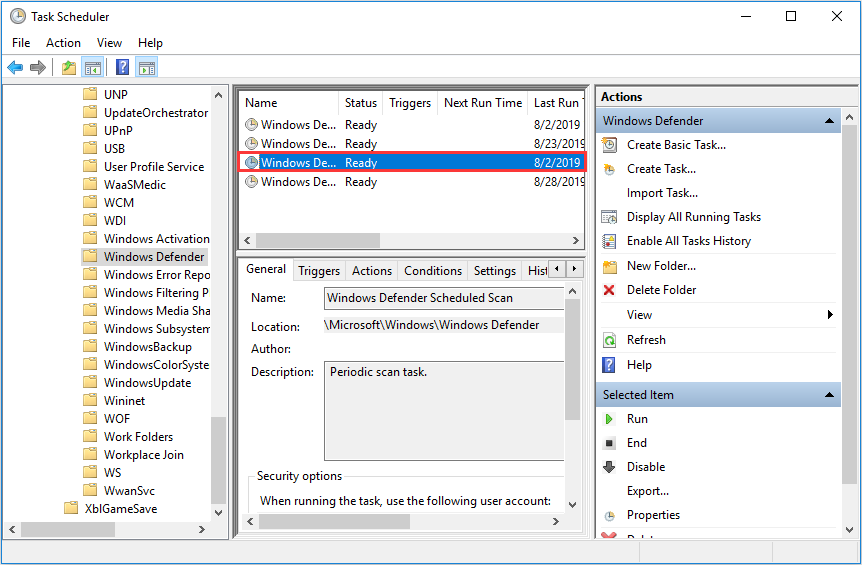Open Help from the toolbar question-mark icon
The width and height of the screenshot is (862, 565).
122,68
